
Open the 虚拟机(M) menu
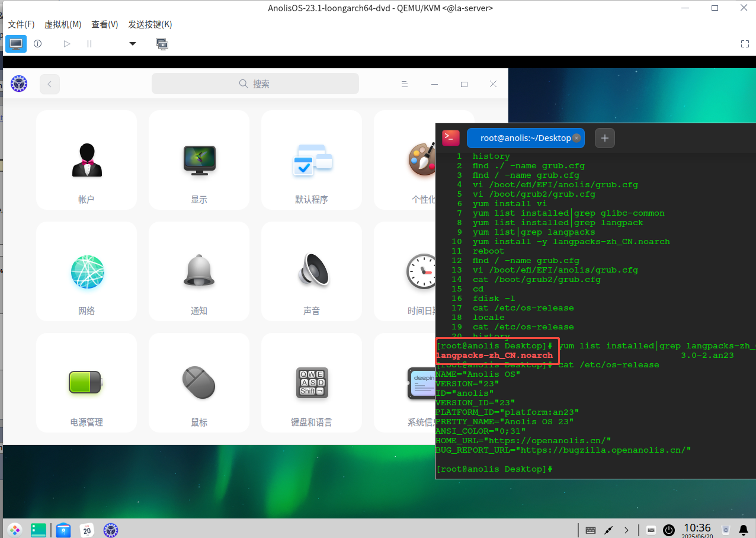pos(63,24)
